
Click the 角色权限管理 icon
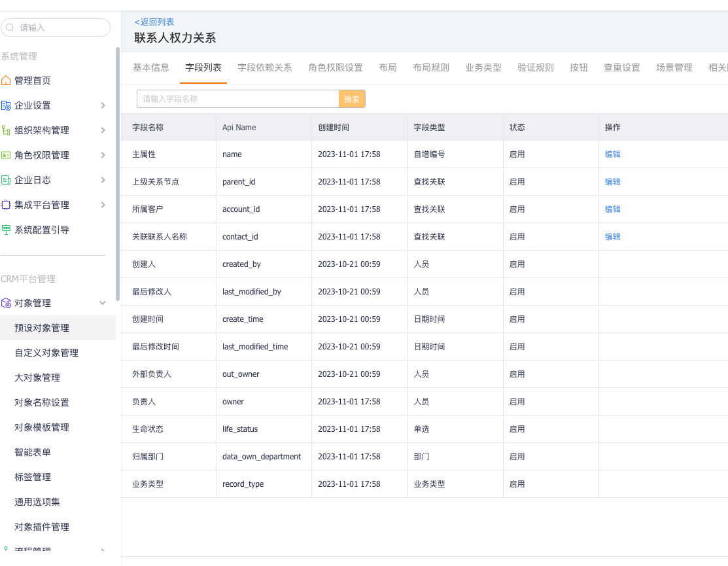pyautogui.click(x=6, y=155)
